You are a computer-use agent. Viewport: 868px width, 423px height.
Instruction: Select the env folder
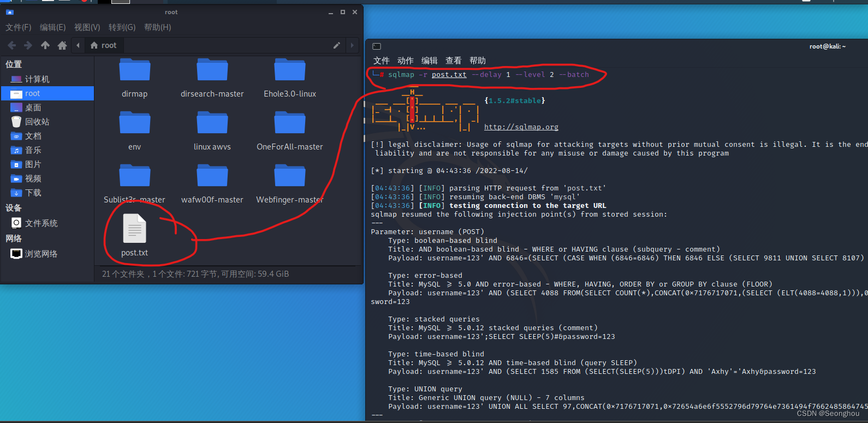tap(135, 131)
